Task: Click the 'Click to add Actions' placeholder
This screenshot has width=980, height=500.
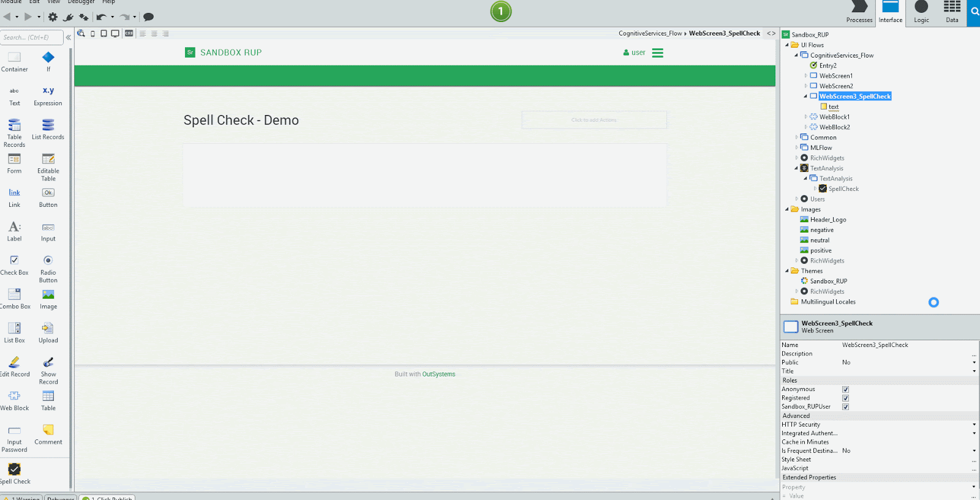Action: (x=594, y=120)
